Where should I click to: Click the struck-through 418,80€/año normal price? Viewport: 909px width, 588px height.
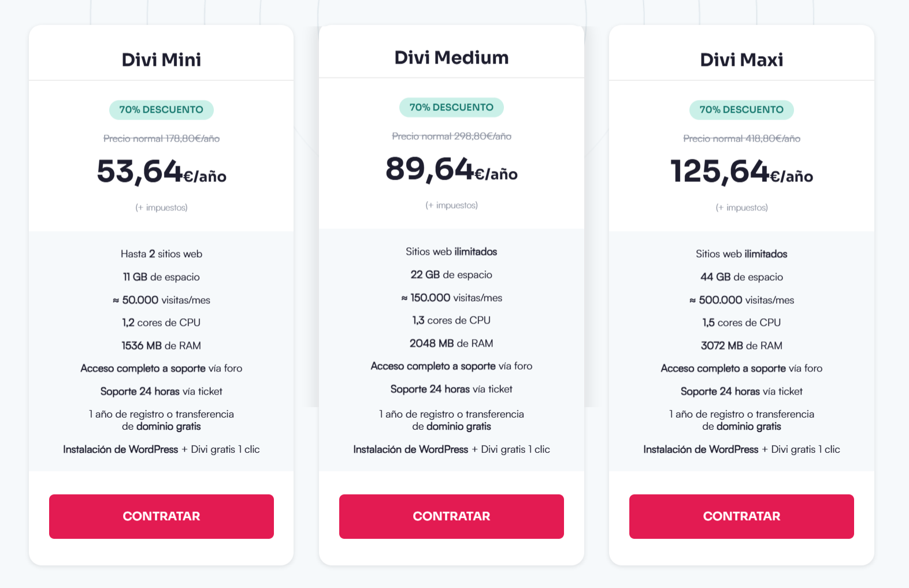point(741,139)
